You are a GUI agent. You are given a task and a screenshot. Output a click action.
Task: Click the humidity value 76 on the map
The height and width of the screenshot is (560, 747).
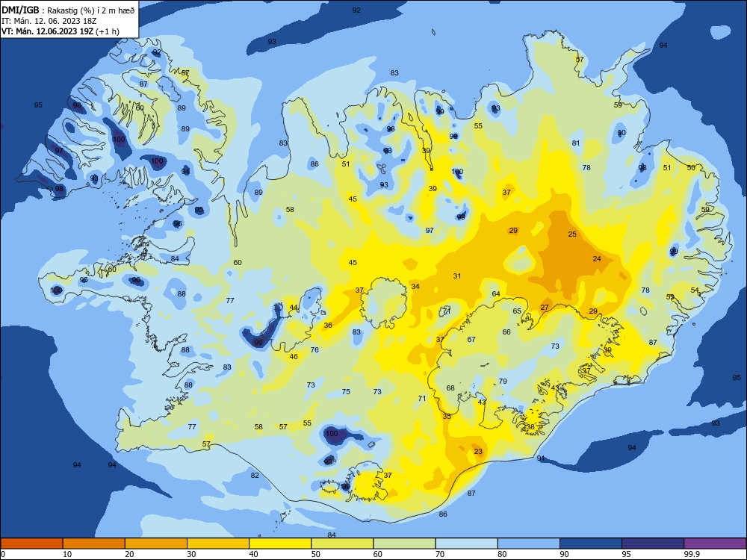tap(314, 349)
